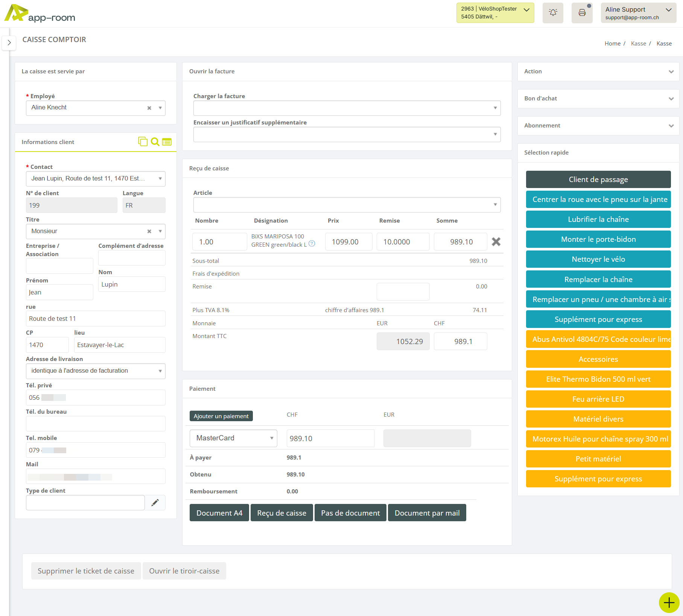Open the MasterCard payment method dropdown
Screen dimensions: 683x616
233,438
